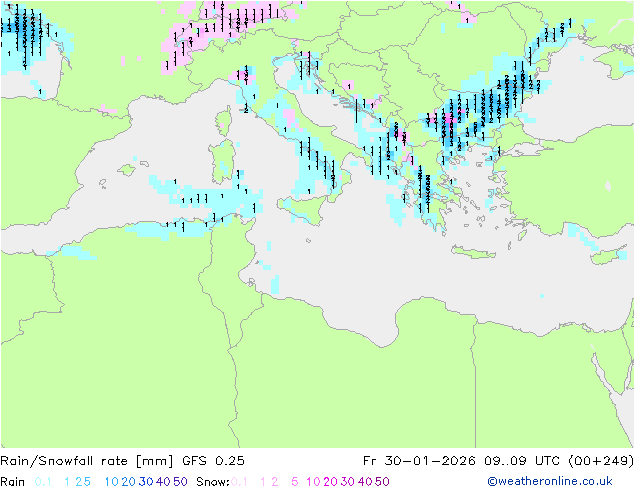This screenshot has width=634, height=490.
Task: Select the Rain legend value 0.1
Action: click(43, 482)
